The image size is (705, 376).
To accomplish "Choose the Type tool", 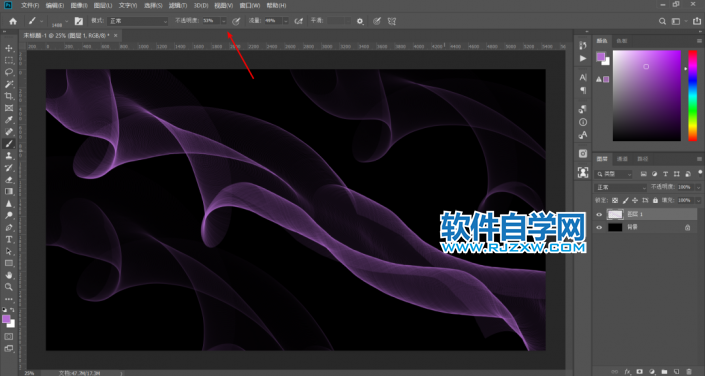I will 9,239.
